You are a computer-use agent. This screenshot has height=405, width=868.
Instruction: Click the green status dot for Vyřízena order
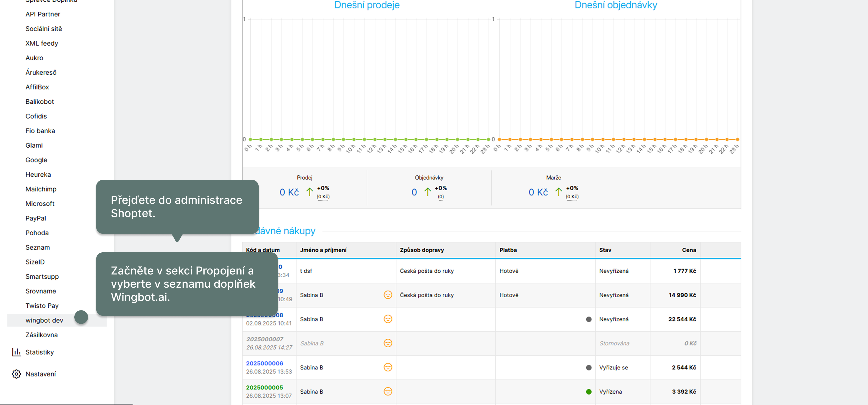(588, 392)
